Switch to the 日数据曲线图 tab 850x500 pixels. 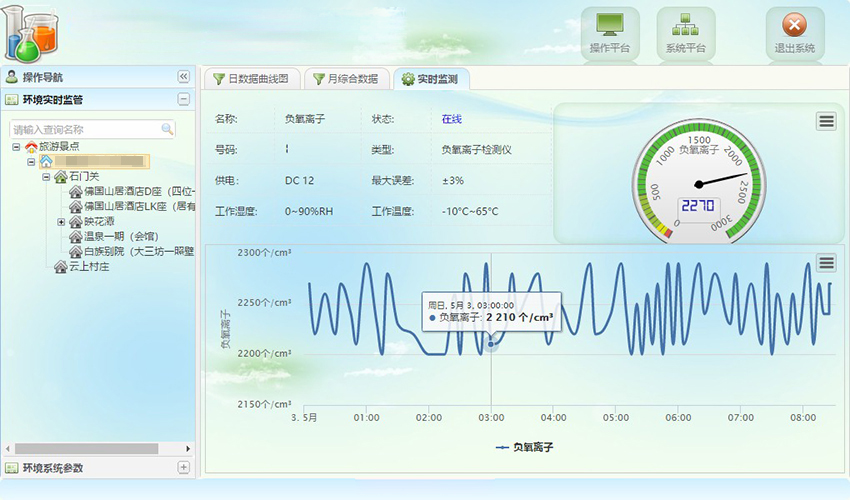pyautogui.click(x=250, y=79)
